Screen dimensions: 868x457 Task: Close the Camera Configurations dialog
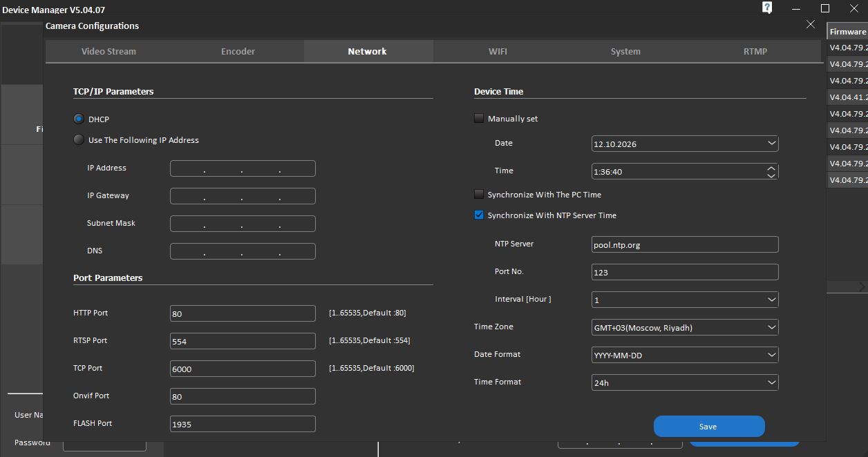(811, 24)
